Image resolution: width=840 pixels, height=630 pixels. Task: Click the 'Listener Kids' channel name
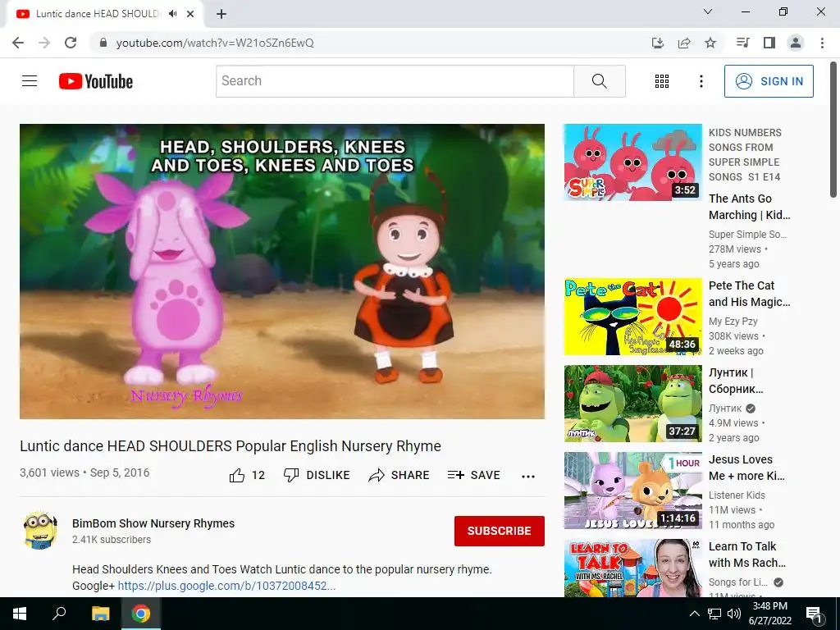click(x=737, y=495)
